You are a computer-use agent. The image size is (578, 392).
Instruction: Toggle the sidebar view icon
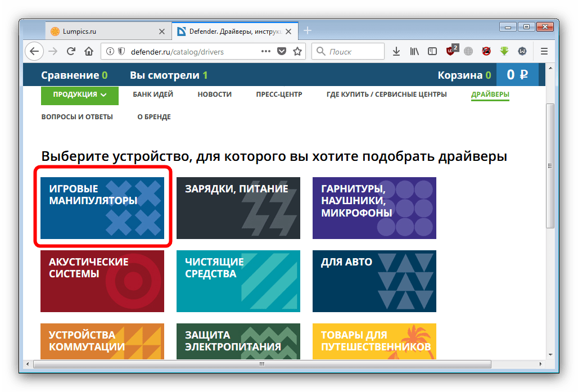point(432,51)
